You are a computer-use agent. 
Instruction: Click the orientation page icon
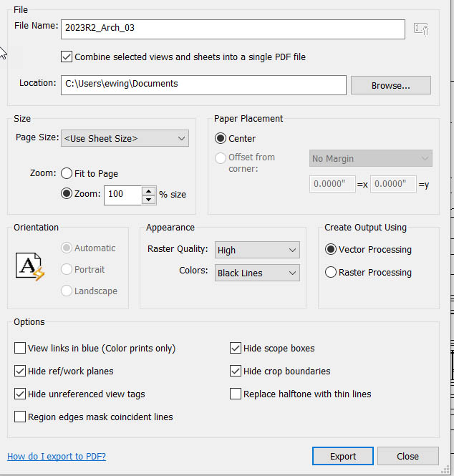coord(30,266)
